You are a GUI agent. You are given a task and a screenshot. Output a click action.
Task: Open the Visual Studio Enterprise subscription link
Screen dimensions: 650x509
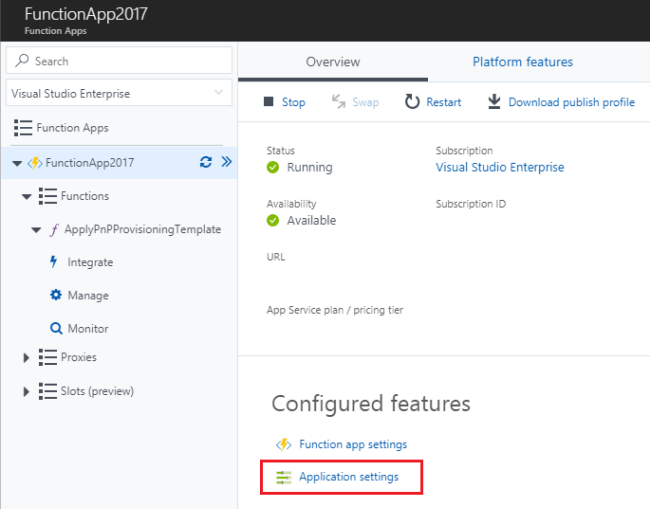[x=500, y=167]
